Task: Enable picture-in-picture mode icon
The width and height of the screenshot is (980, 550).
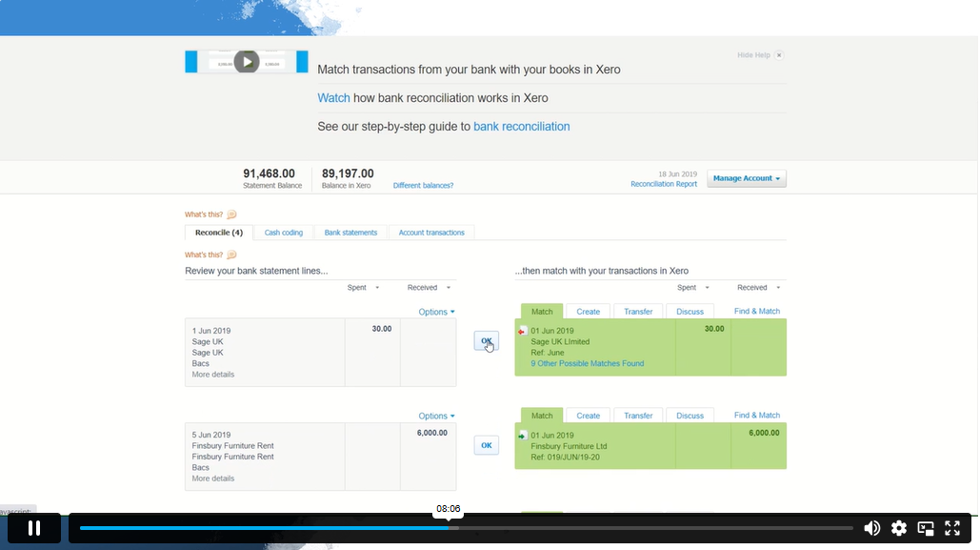Action: coord(926,528)
